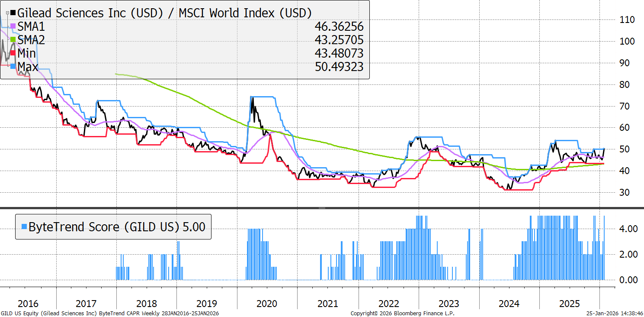Select the Gilead Sciences / MSCI World title
This screenshot has height=317, width=644.
[x=164, y=13]
